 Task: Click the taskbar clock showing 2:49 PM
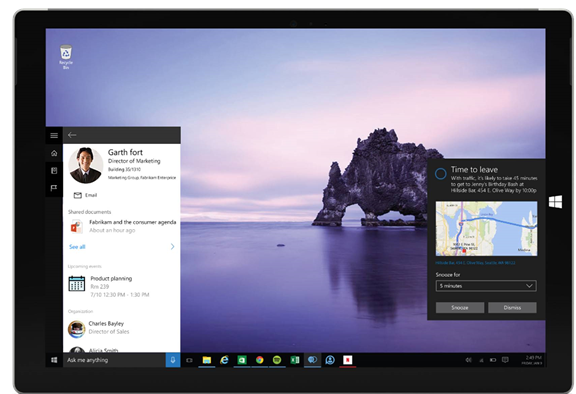point(531,360)
